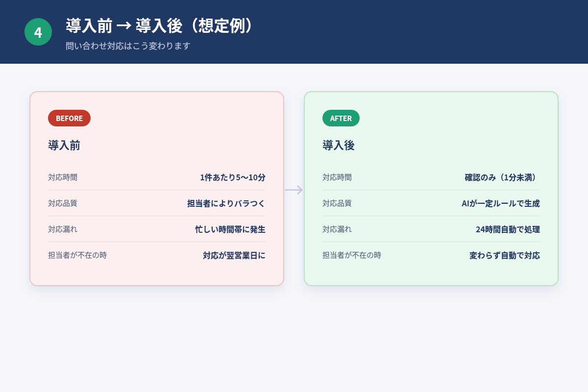Click 対応漏れ label in the AFTER card
Screen dimensions: 588x392
point(337,229)
